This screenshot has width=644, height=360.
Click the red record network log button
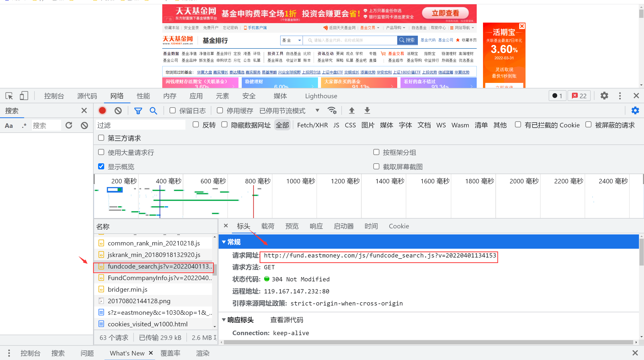point(102,111)
